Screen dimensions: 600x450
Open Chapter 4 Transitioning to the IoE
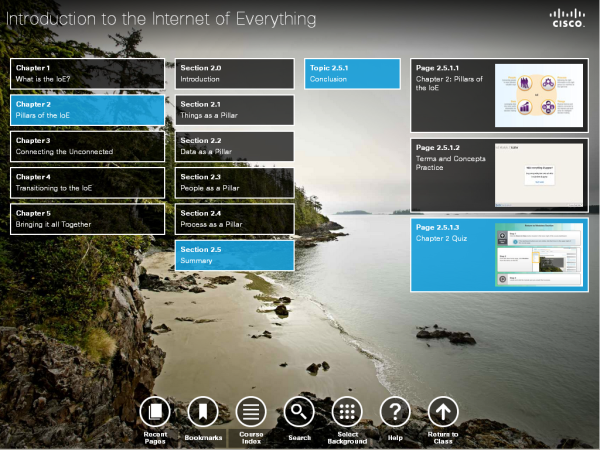87,182
